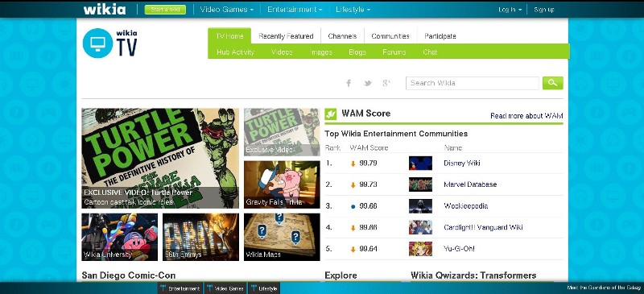Viewport: 644px width, 294px height.
Task: Expand the Video Games dropdown menu
Action: [x=227, y=10]
